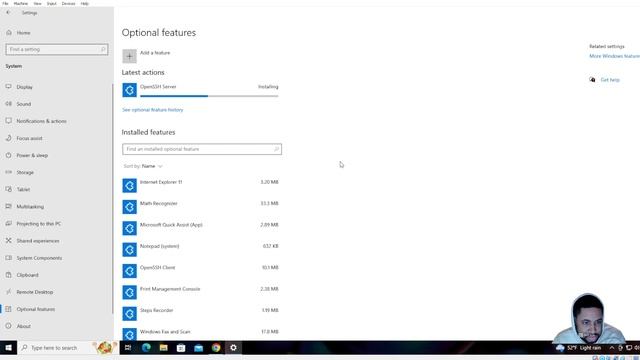
Task: Select Optional features in sidebar
Action: (36, 309)
